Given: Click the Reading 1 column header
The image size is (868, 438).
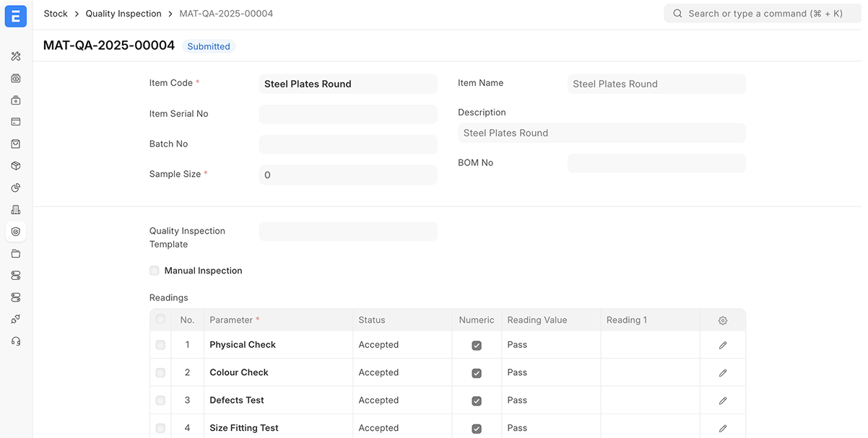Looking at the screenshot, I should coord(650,320).
